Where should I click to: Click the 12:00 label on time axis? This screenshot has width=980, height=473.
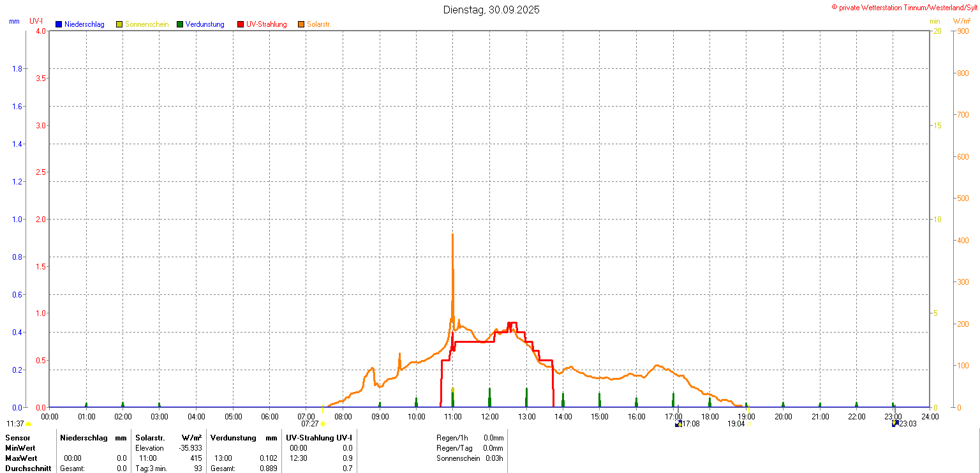(x=490, y=417)
